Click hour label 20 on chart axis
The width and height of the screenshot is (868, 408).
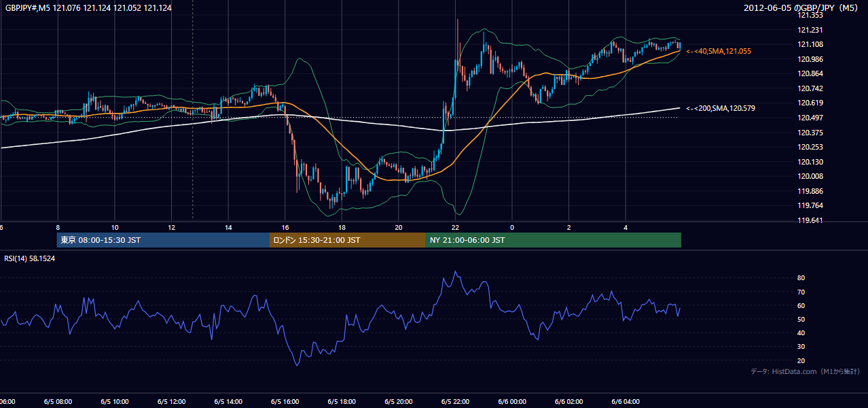399,228
